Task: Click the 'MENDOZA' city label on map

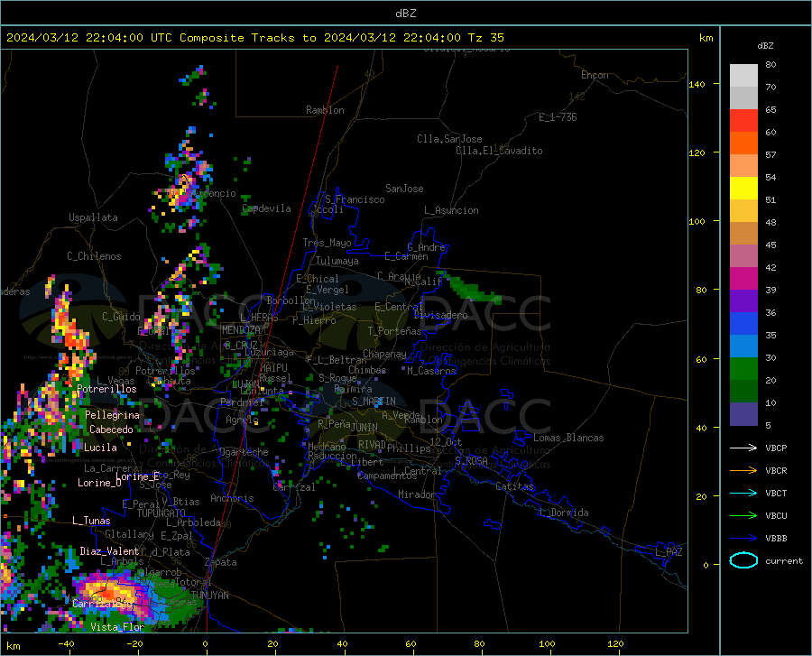Action: point(241,330)
